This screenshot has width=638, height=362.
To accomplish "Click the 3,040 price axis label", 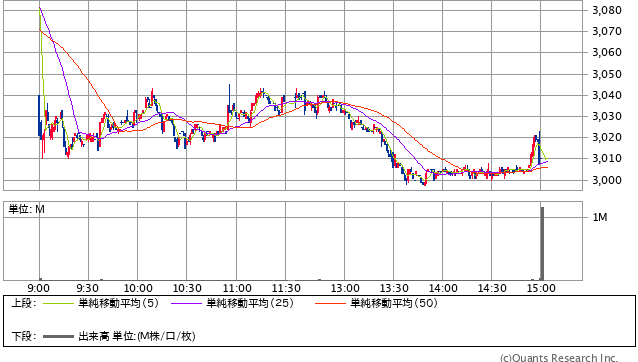I will click(607, 96).
